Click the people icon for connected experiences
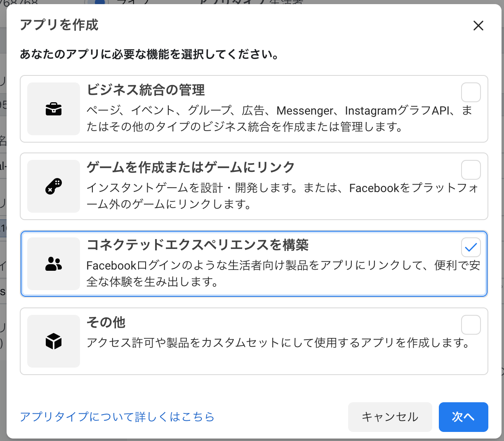The image size is (504, 441). pyautogui.click(x=54, y=264)
